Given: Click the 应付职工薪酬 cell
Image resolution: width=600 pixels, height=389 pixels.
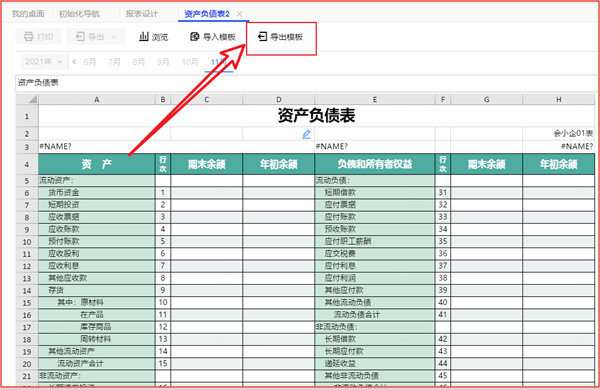Looking at the screenshot, I should coord(375,241).
